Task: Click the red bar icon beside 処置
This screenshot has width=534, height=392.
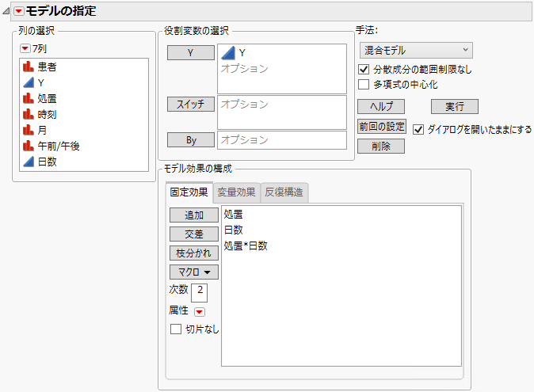Action: [28, 99]
